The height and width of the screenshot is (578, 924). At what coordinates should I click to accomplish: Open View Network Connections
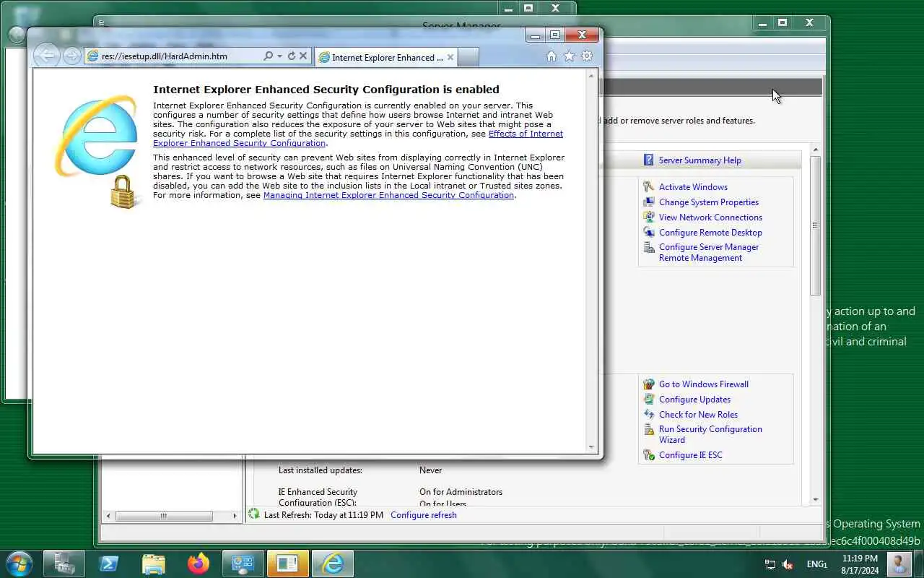point(710,217)
